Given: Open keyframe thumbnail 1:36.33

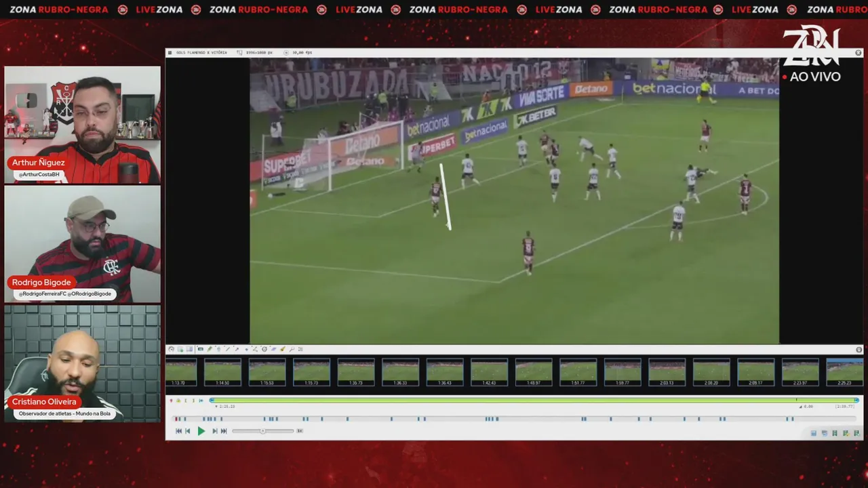Looking at the screenshot, I should (x=401, y=372).
